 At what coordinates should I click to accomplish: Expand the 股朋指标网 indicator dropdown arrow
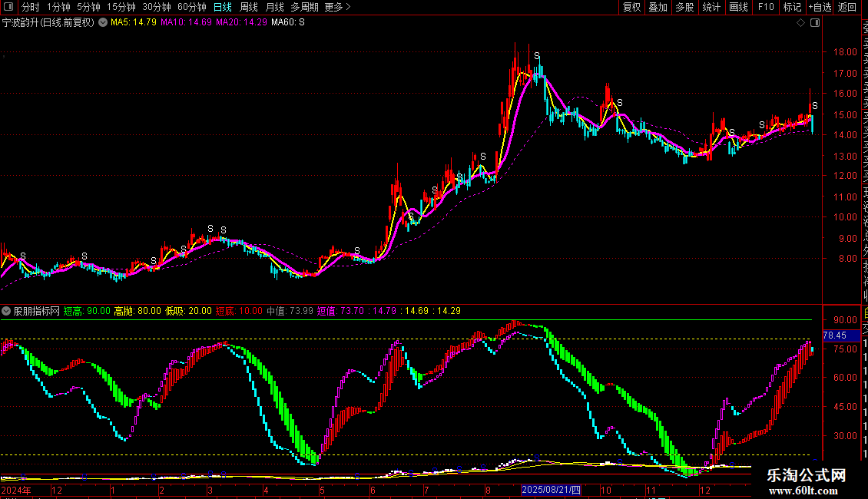point(7,311)
